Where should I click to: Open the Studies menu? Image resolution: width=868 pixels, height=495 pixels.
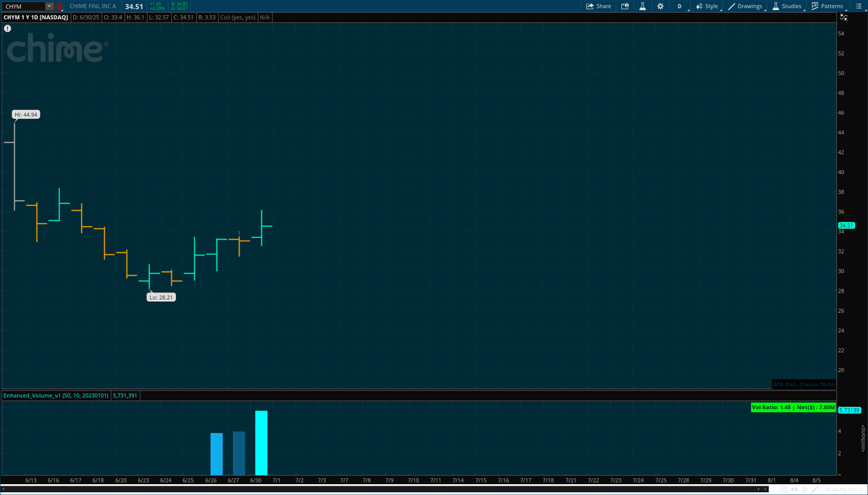point(787,6)
